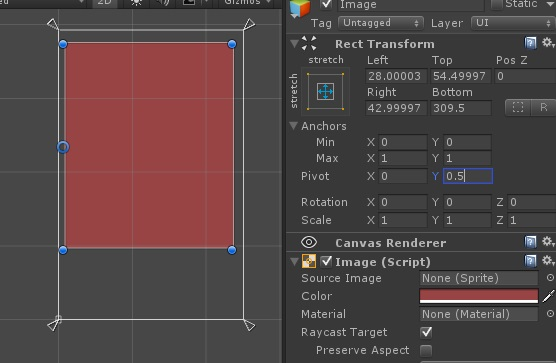Open the anchor presets stretch box

(x=326, y=91)
